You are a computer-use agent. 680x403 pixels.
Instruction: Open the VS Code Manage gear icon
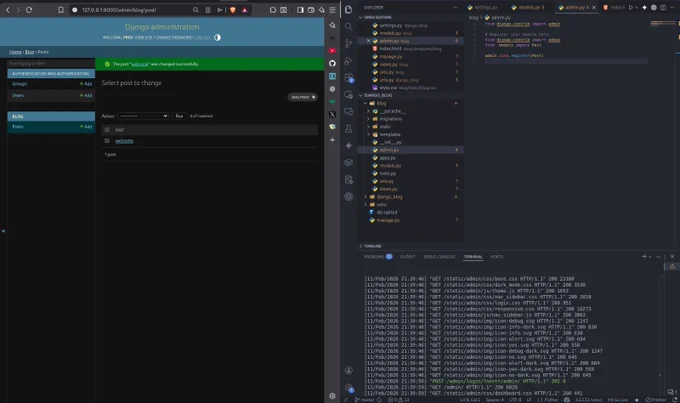click(349, 387)
